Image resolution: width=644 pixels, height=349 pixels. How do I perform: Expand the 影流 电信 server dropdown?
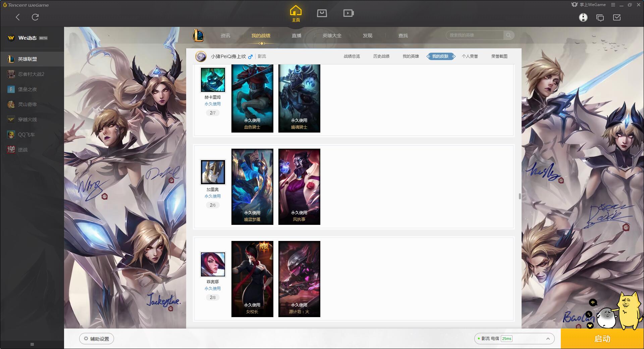pyautogui.click(x=514, y=339)
